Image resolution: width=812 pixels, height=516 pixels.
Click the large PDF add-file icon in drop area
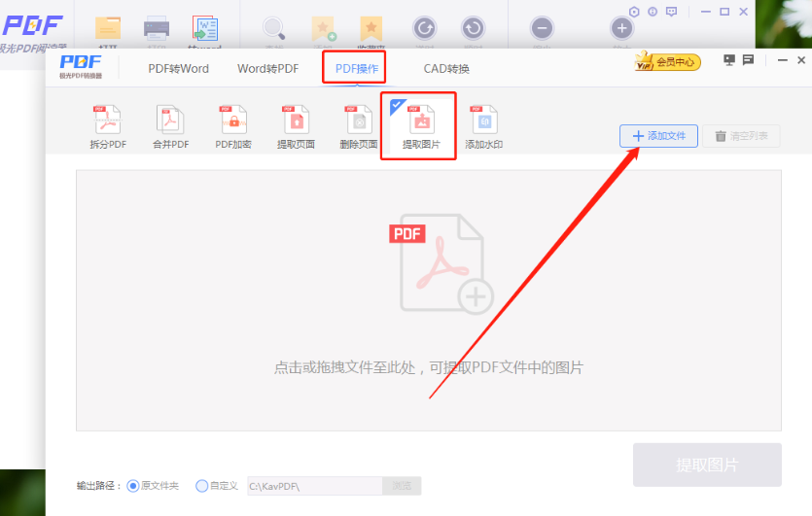(441, 264)
